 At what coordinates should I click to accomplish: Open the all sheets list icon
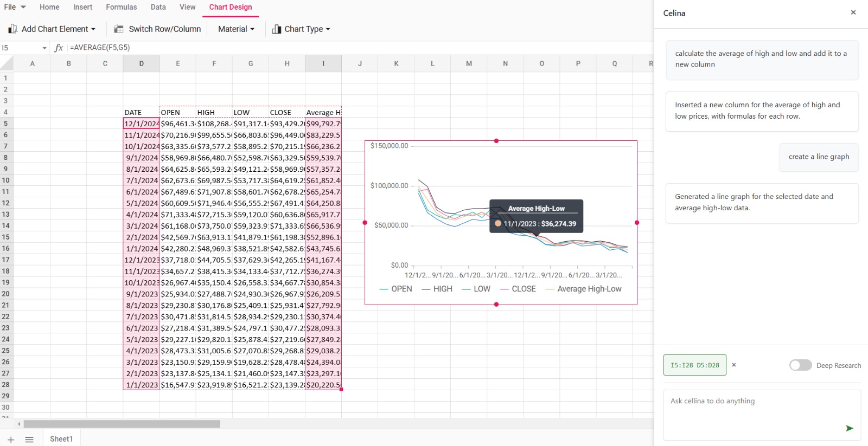[29, 439]
